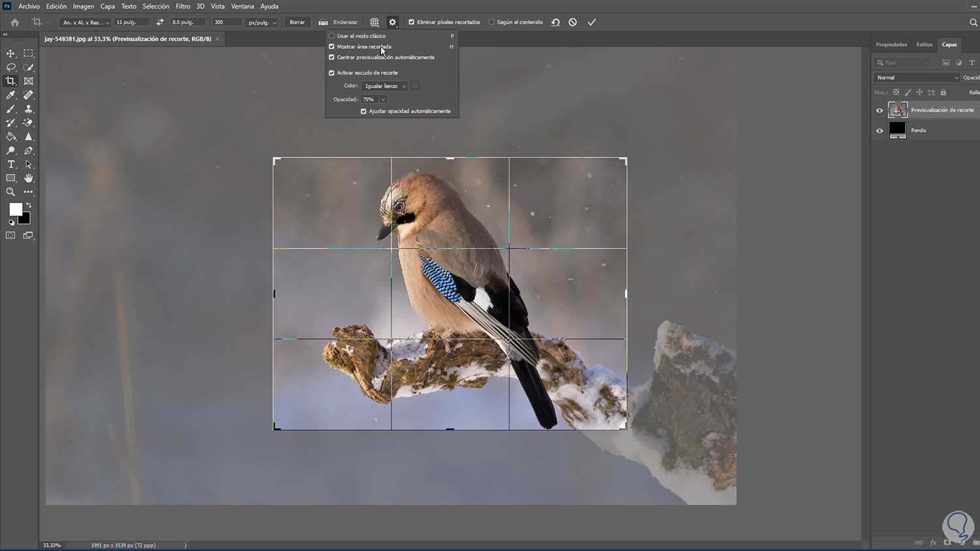Commit the crop with checkmark icon

pos(592,22)
